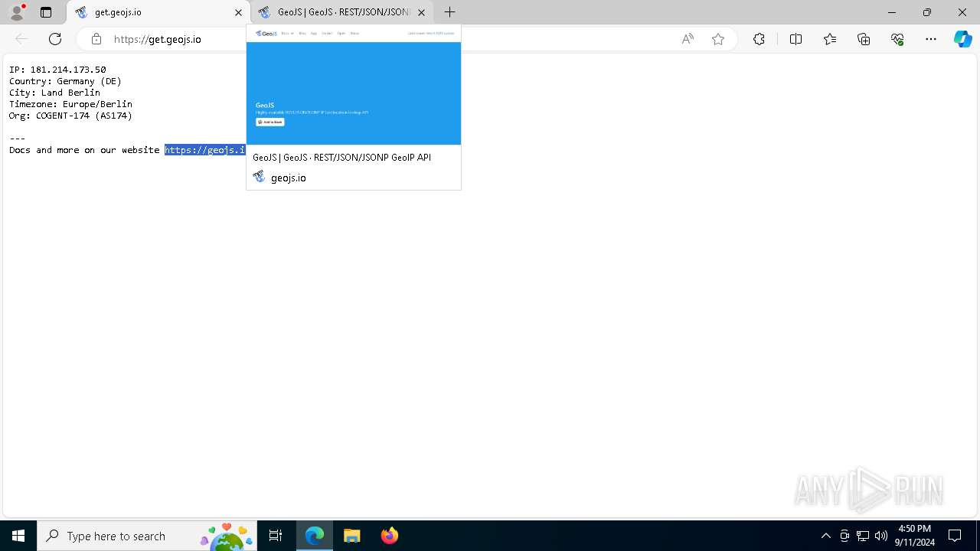Viewport: 980px width, 551px height.
Task: Launch Copilot sidebar
Action: 962,39
